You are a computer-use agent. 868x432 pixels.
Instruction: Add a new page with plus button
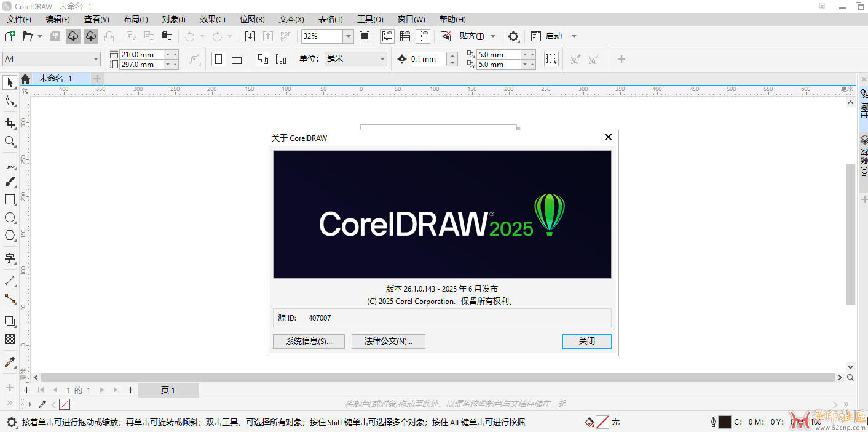130,390
